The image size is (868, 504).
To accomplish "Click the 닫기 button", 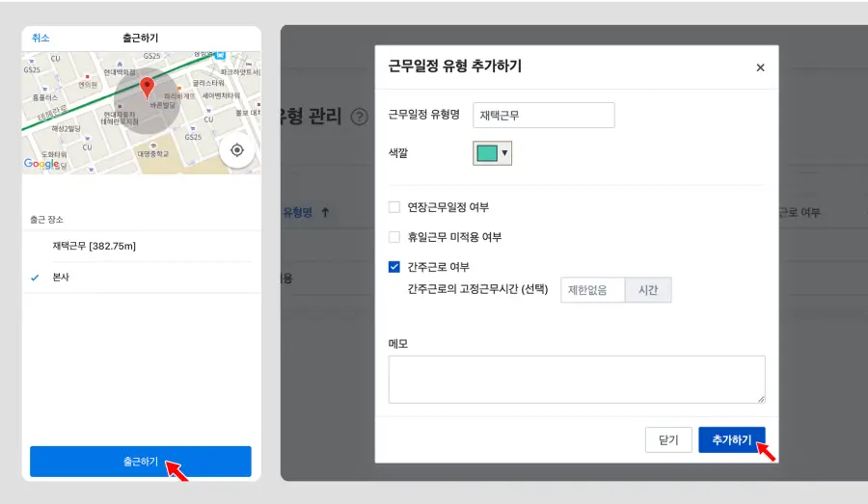I will 668,439.
